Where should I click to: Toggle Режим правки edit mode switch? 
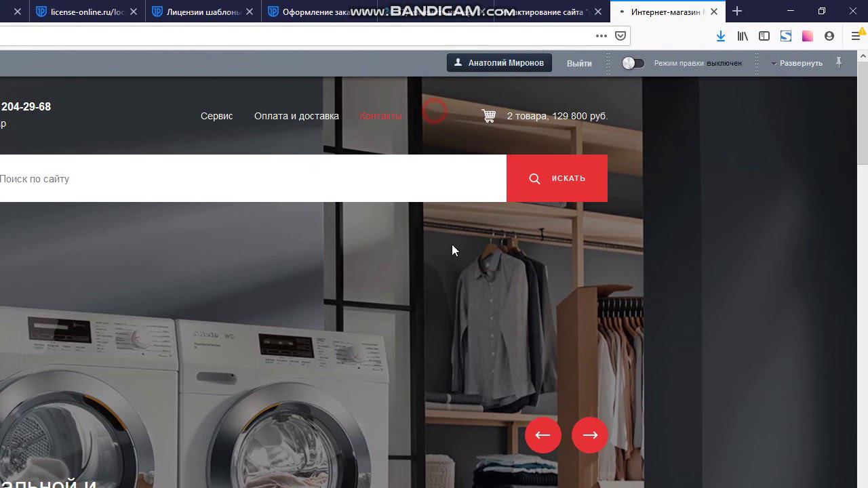633,63
